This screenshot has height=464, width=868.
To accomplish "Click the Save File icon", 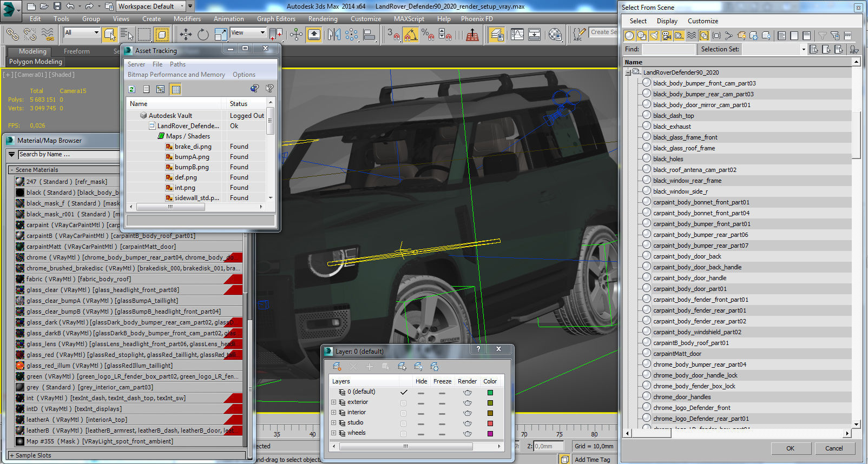I will click(57, 6).
